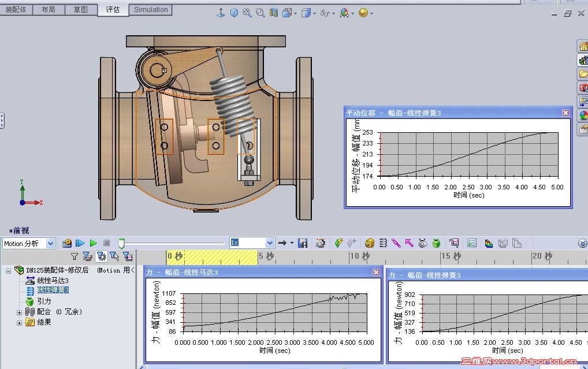Image resolution: width=588 pixels, height=369 pixels.
Task: Click the Stop playback button
Action: coord(106,243)
